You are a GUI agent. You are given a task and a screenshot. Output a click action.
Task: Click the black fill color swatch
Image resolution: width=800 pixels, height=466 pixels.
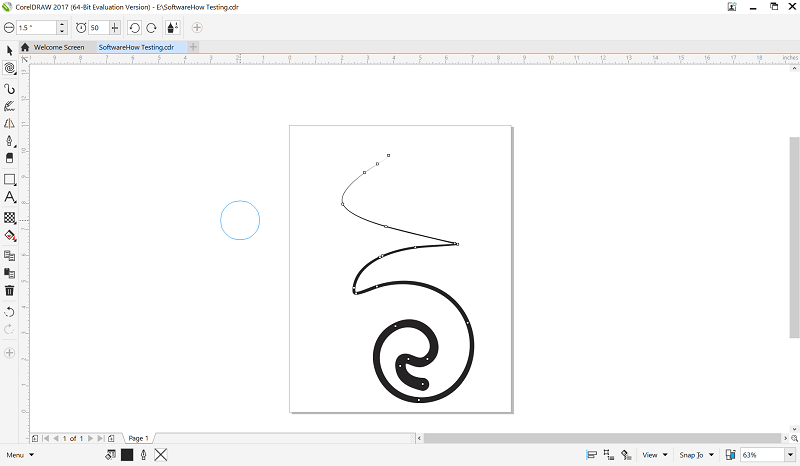tap(127, 455)
